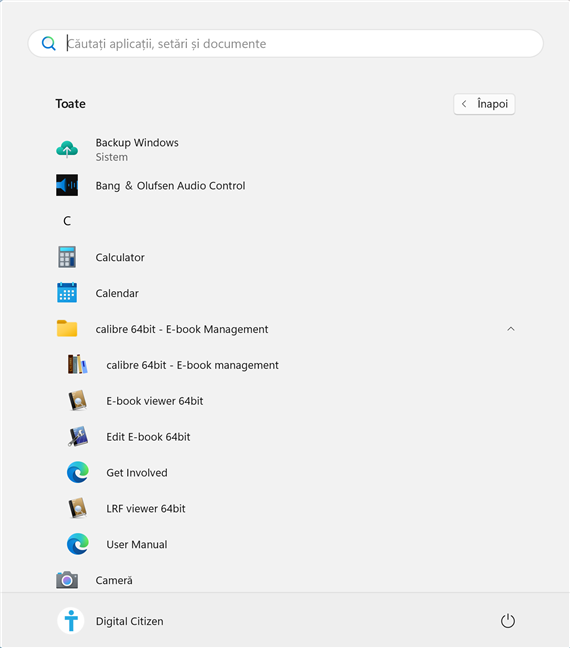Open the LRF viewer 64bit icon

78,508
